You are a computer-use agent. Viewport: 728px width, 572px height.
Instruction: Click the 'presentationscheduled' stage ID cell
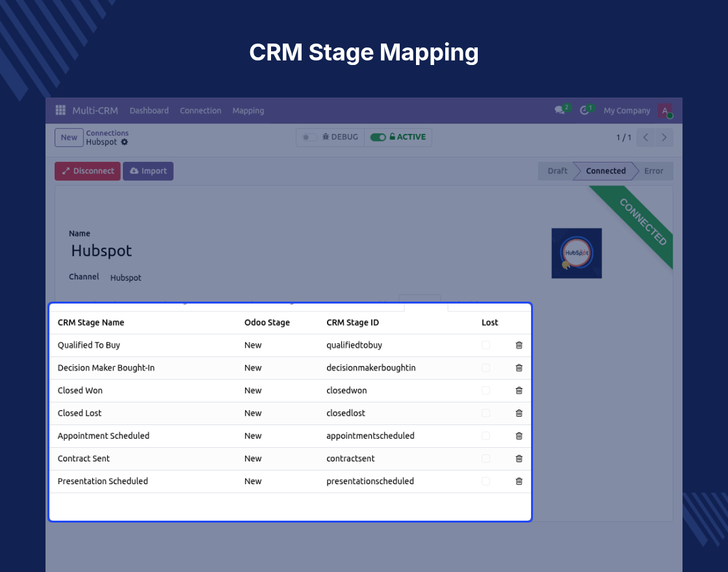[370, 482]
